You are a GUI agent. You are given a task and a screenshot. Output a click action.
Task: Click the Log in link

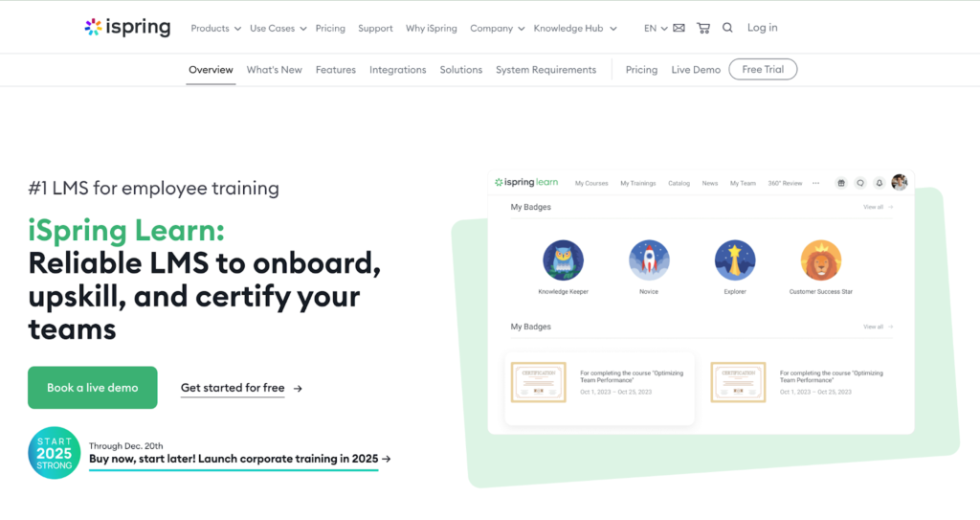763,28
